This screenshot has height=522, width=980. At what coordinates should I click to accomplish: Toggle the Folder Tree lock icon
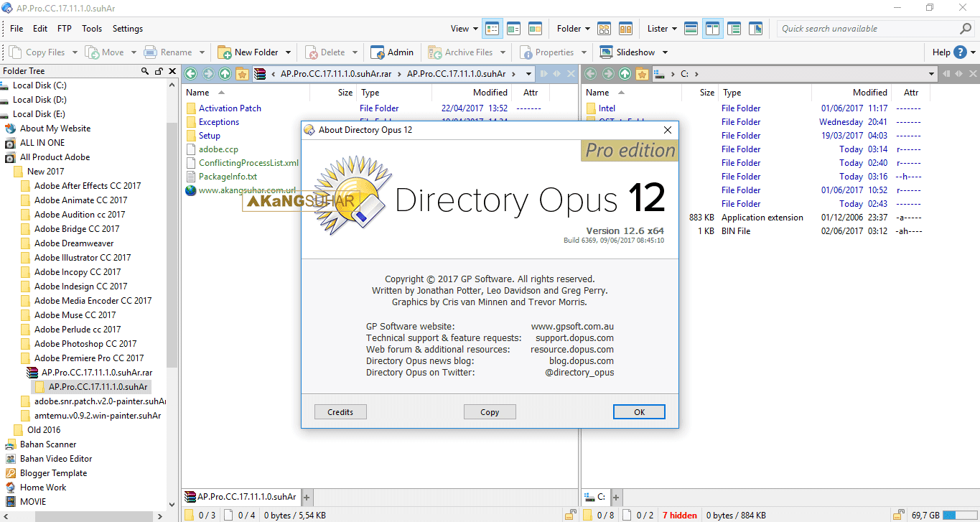pos(159,71)
